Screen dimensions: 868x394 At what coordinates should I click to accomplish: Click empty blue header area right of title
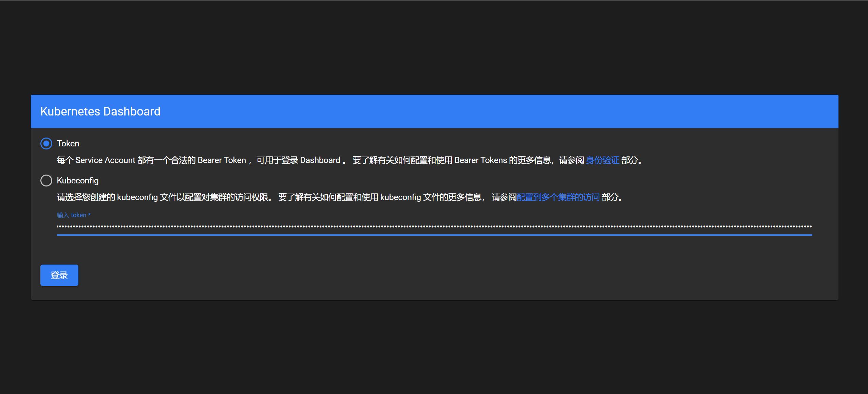(x=509, y=111)
